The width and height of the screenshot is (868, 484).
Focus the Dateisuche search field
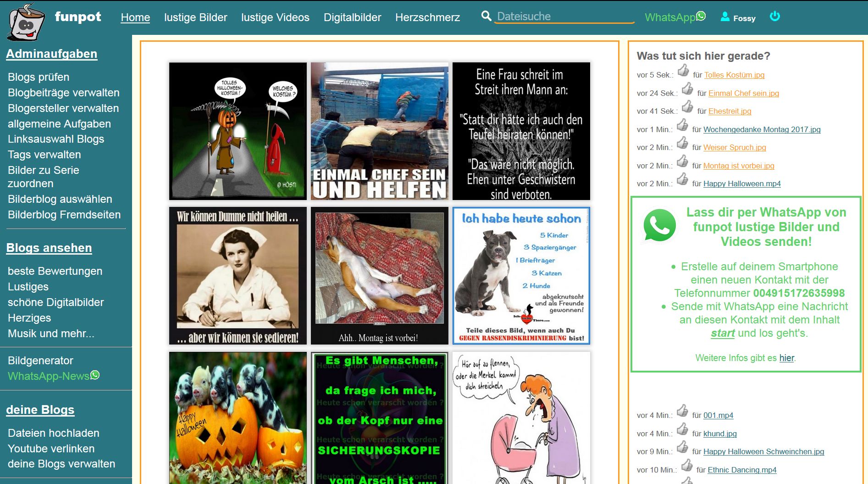pos(564,17)
